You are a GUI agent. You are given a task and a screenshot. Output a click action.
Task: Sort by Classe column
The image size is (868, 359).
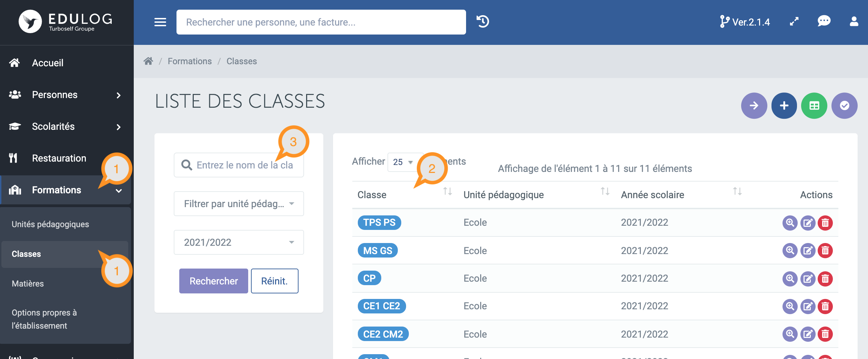point(447,191)
